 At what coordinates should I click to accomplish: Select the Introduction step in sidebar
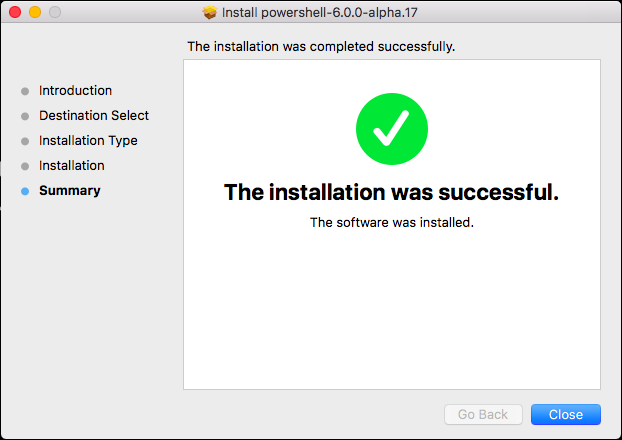75,90
